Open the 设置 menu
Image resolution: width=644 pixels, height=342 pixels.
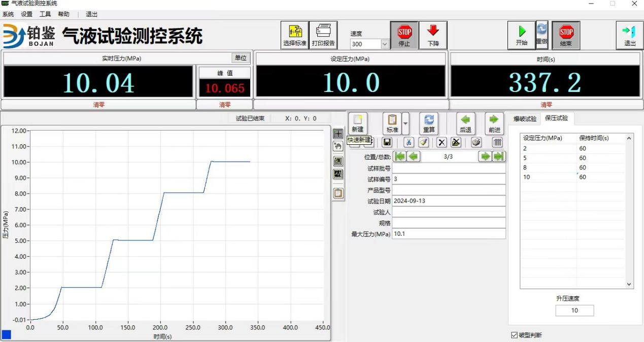[25, 14]
